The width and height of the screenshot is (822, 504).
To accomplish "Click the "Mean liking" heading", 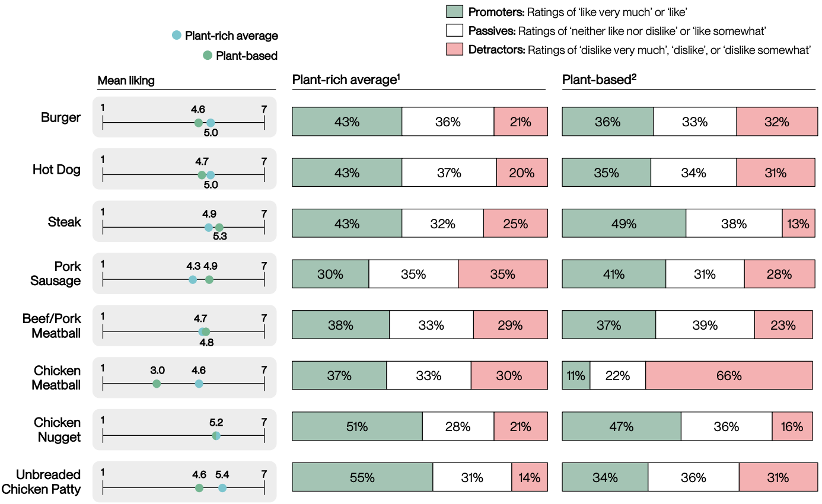I will coord(126,81).
